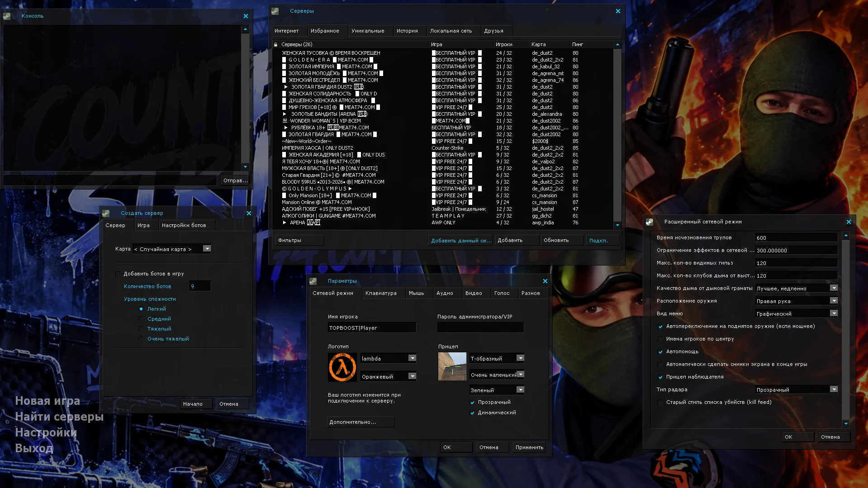The image size is (868, 488).
Task: Click the crosshair preview image
Action: [x=452, y=366]
